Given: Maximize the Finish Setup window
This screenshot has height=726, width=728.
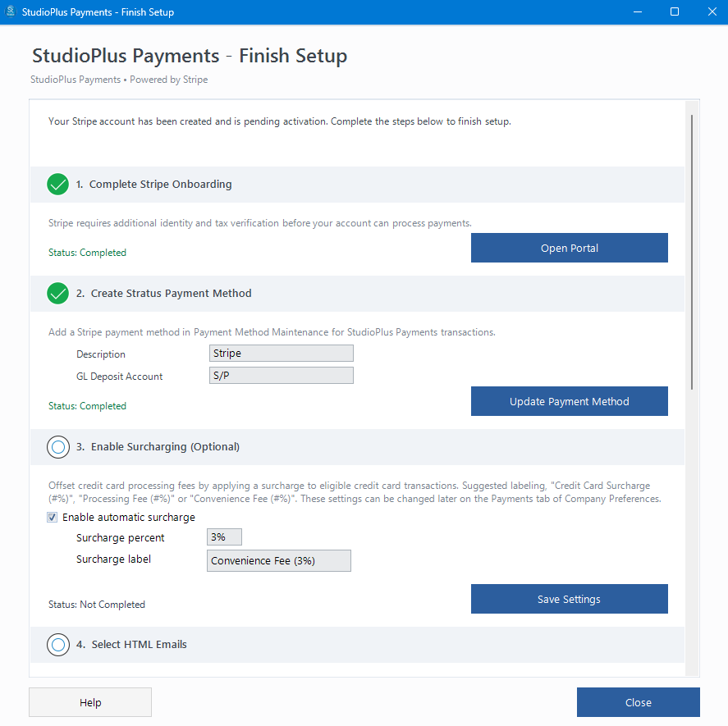Looking at the screenshot, I should [675, 12].
